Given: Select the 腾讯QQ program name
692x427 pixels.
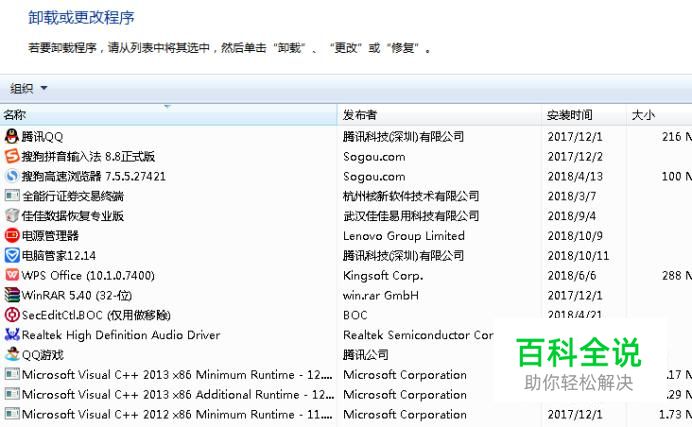Looking at the screenshot, I should click(42, 137).
